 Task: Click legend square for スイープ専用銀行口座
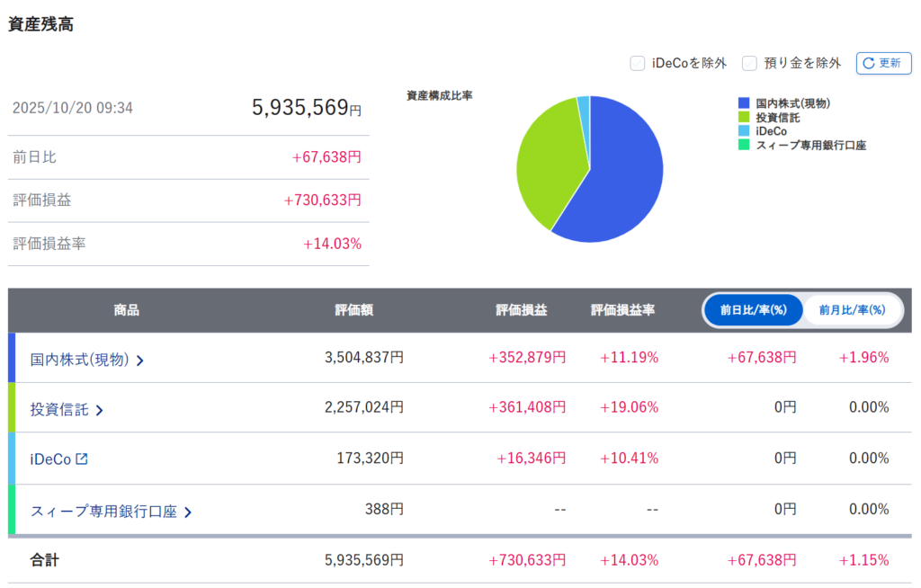click(743, 145)
